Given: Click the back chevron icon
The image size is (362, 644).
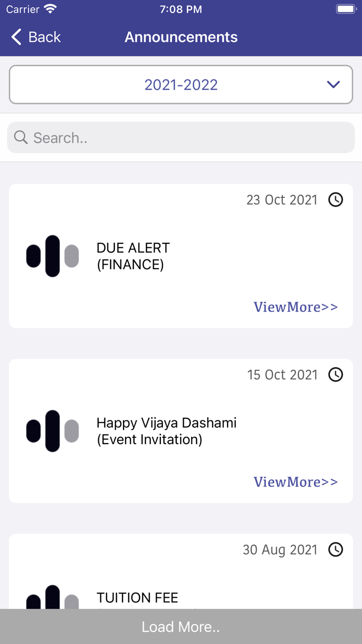Looking at the screenshot, I should [x=16, y=37].
